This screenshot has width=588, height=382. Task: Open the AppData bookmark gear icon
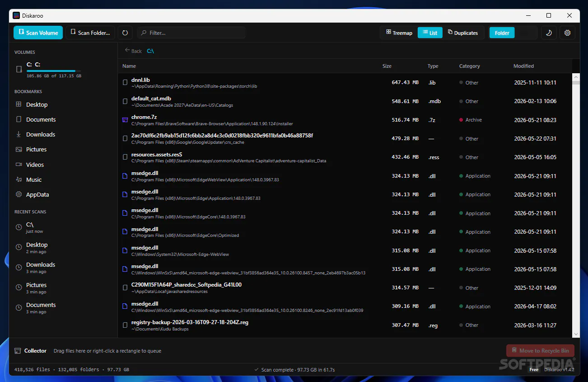(x=19, y=194)
